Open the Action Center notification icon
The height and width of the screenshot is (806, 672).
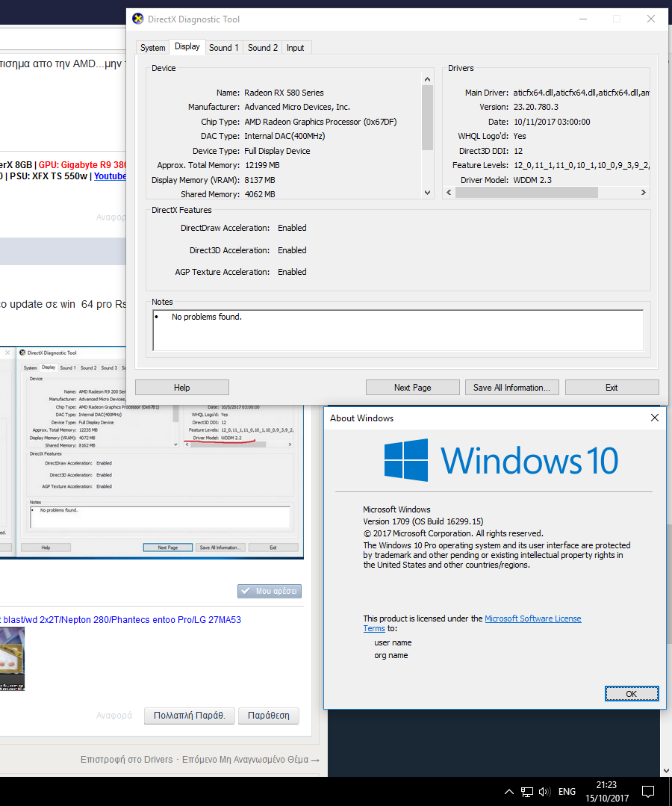click(648, 792)
